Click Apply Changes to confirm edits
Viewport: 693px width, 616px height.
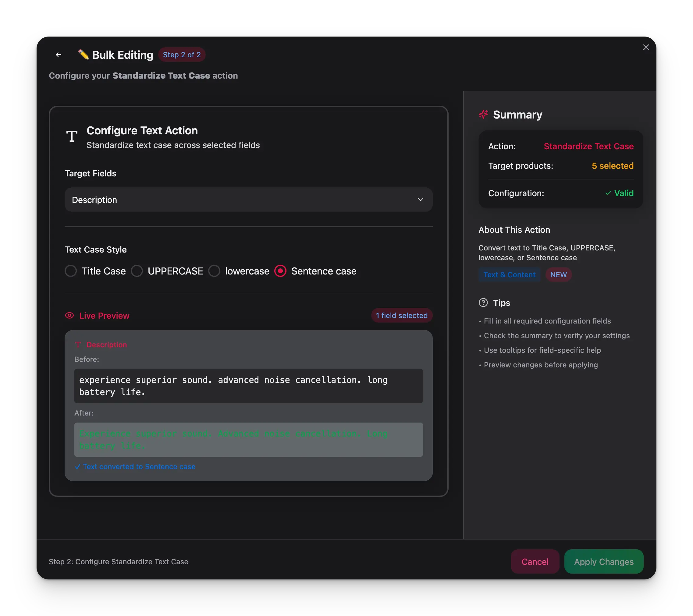pyautogui.click(x=603, y=561)
